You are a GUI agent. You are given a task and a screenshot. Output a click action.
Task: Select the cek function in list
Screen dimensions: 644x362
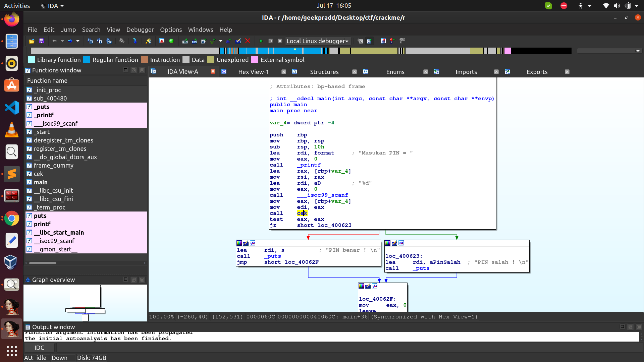click(86, 174)
